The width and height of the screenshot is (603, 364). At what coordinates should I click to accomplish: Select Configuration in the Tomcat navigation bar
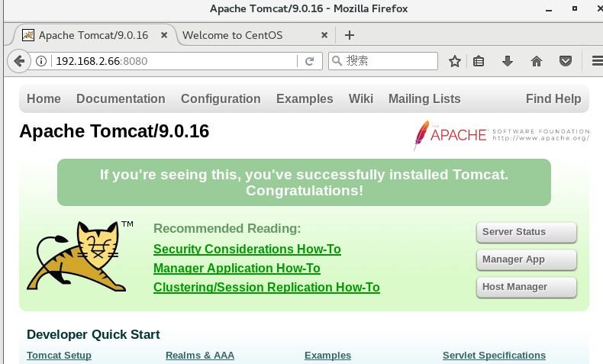click(221, 98)
